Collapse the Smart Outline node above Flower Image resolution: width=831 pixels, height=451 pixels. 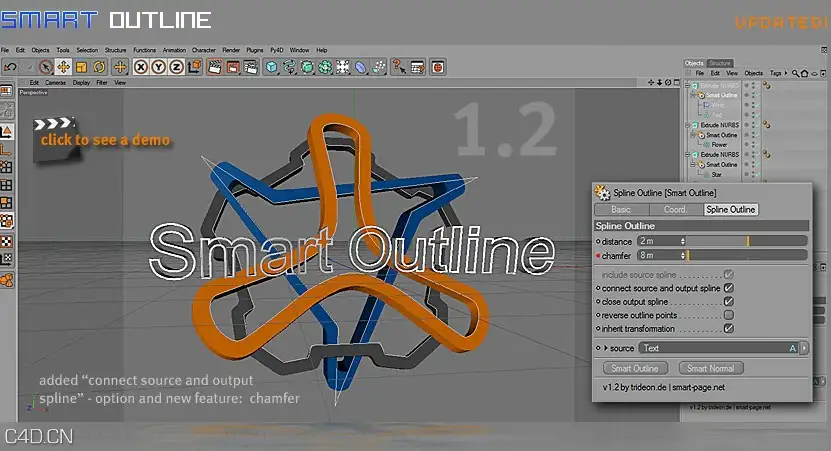[693, 135]
